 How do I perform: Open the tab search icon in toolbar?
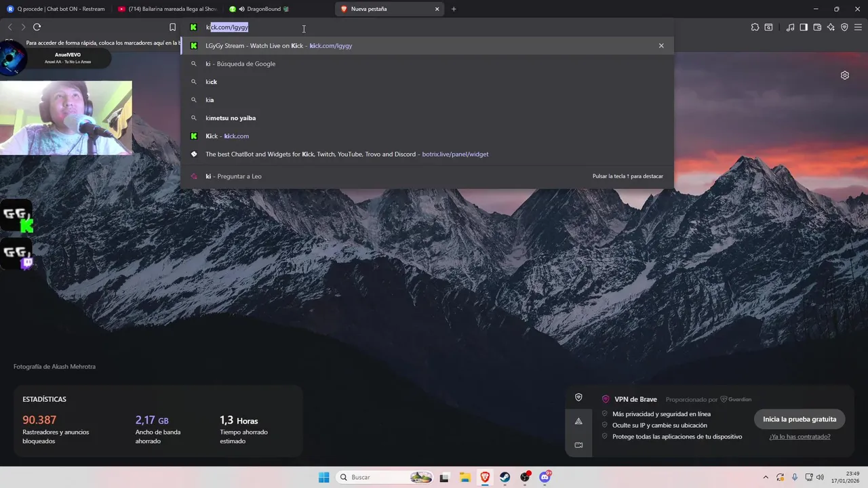pyautogui.click(x=768, y=27)
